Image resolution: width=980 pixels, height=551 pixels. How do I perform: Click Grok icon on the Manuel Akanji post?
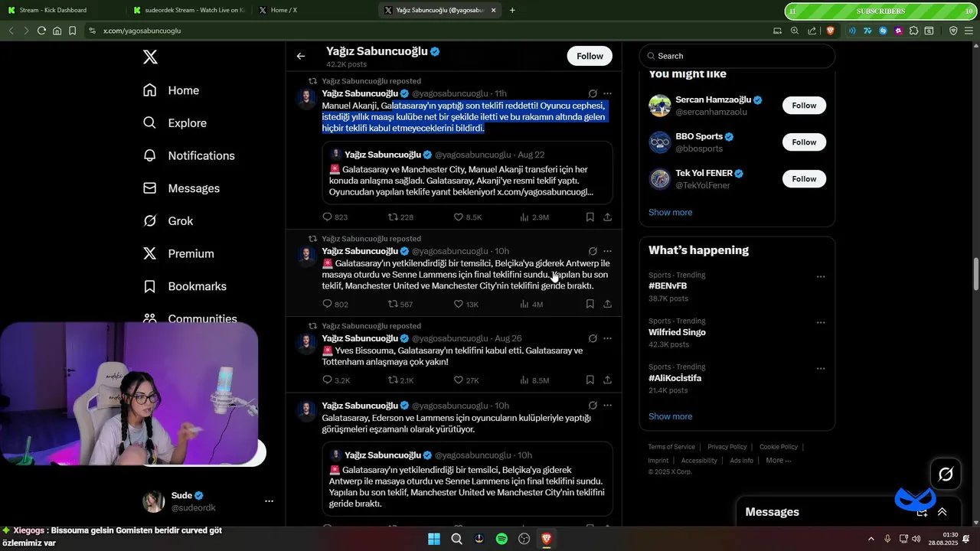[593, 93]
